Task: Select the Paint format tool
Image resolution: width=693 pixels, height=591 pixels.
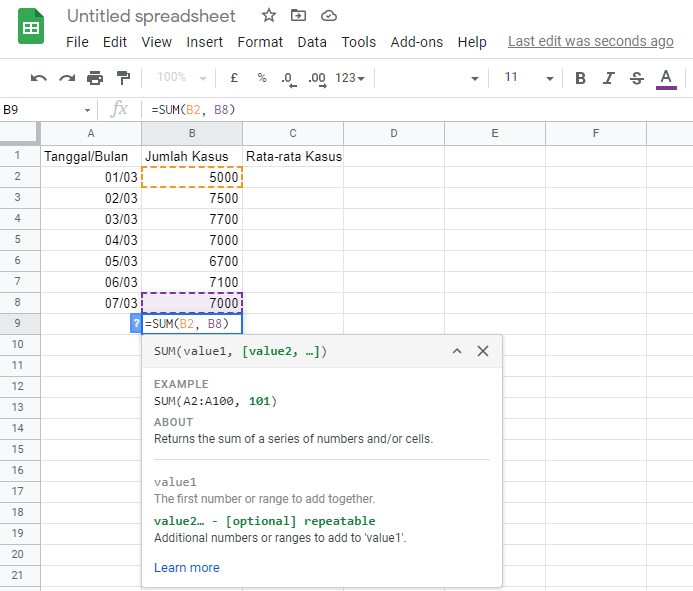Action: point(123,78)
